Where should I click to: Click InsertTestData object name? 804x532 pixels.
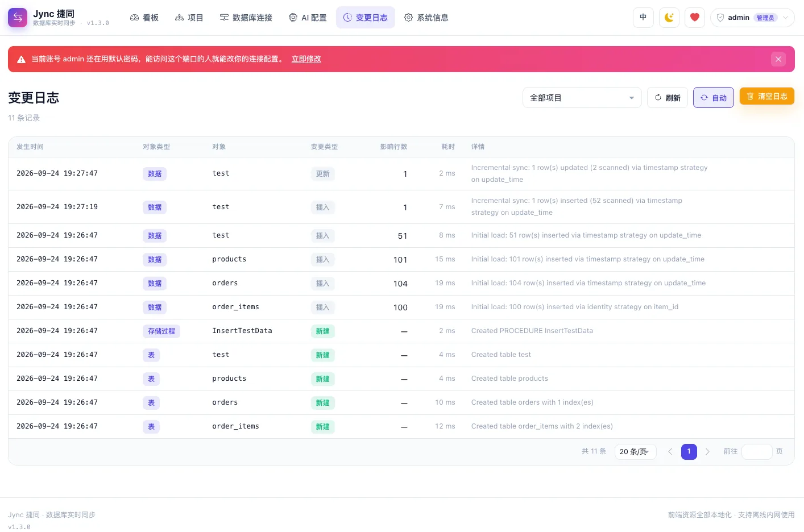(242, 331)
